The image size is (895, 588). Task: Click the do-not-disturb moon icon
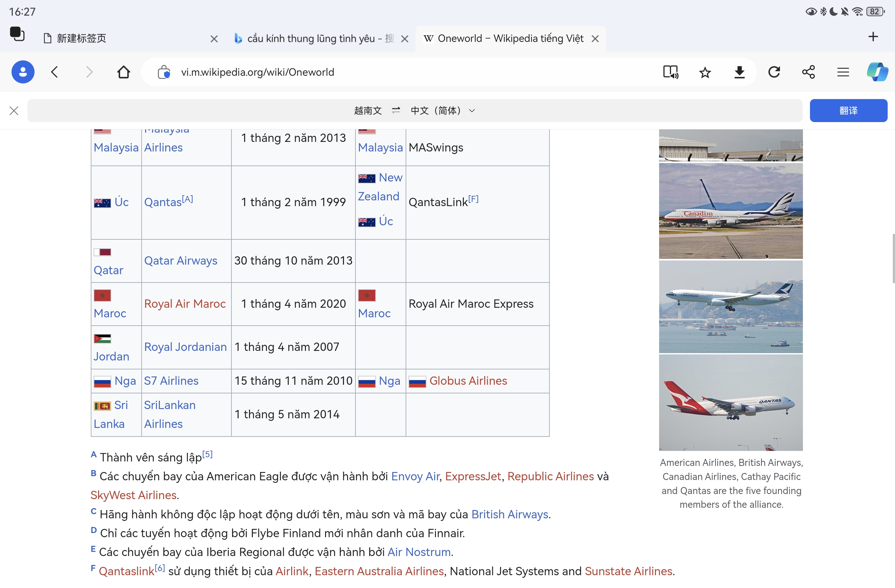click(833, 12)
